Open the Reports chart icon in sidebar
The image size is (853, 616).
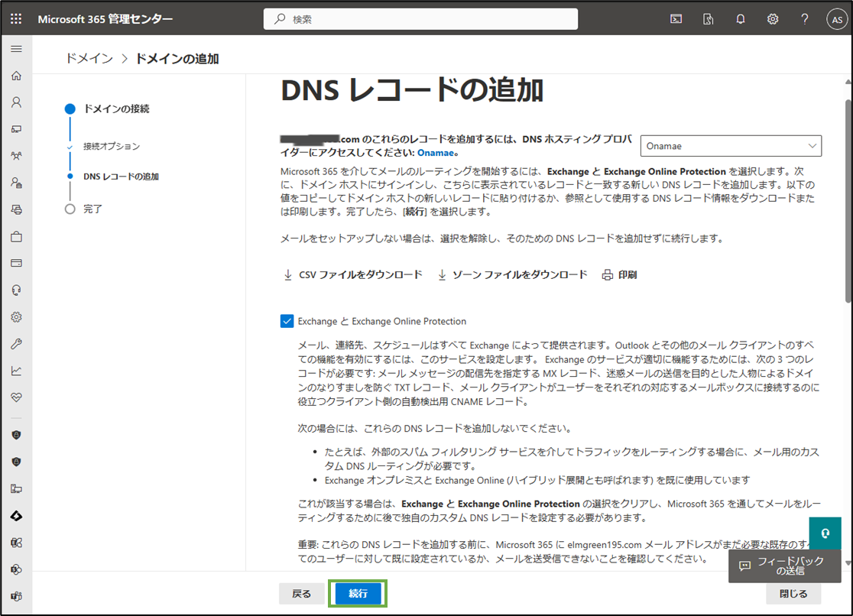click(x=16, y=371)
